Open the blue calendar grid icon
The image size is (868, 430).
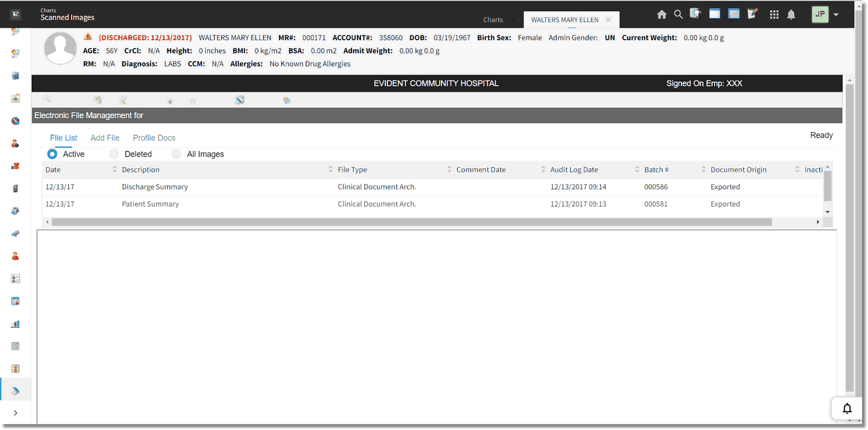click(734, 14)
